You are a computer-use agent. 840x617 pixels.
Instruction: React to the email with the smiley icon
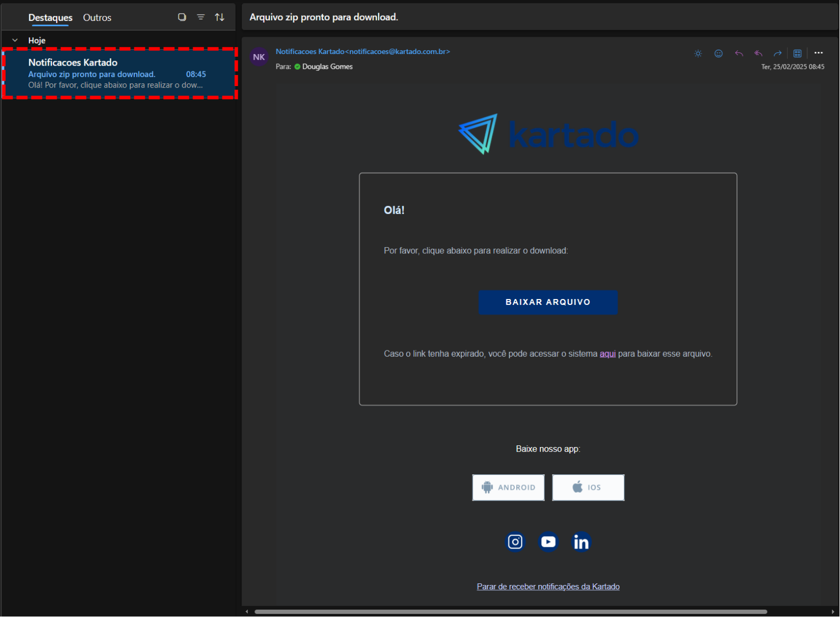tap(718, 54)
